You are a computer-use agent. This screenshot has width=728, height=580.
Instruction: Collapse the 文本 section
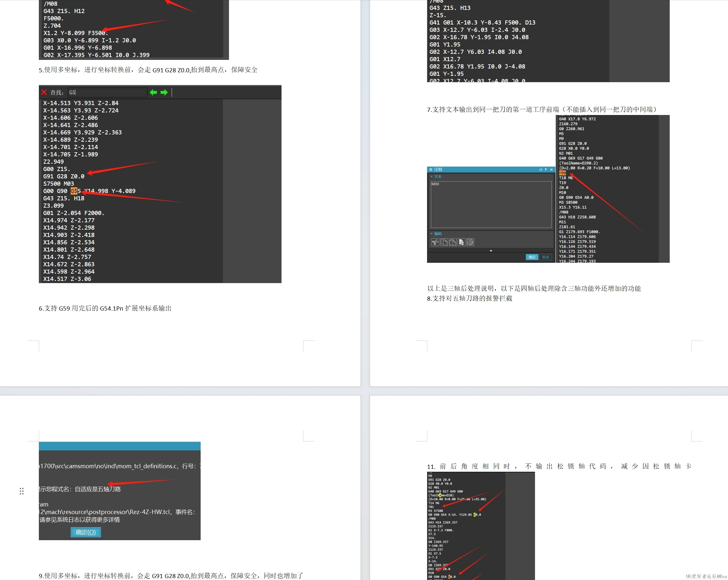coord(432,176)
